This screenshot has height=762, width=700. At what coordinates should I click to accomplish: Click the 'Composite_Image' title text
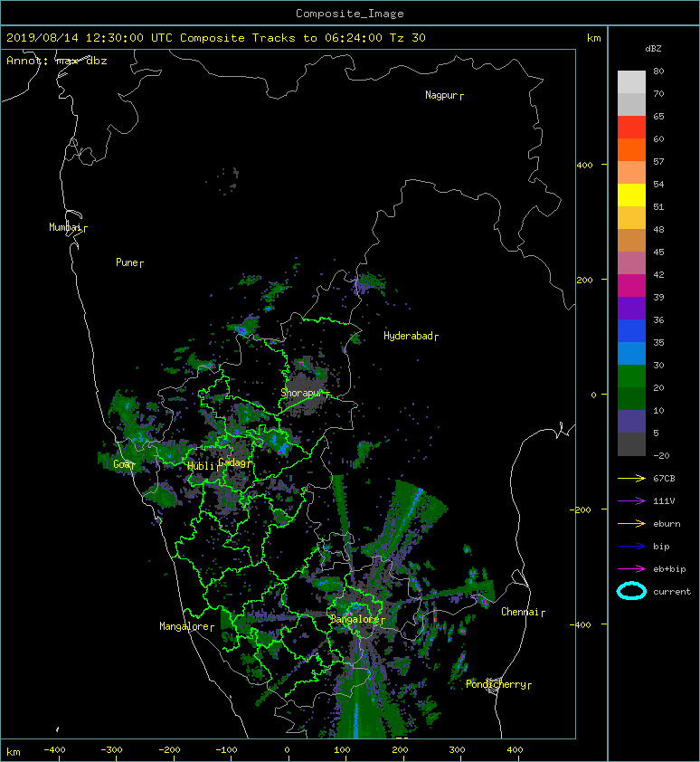[x=350, y=14]
